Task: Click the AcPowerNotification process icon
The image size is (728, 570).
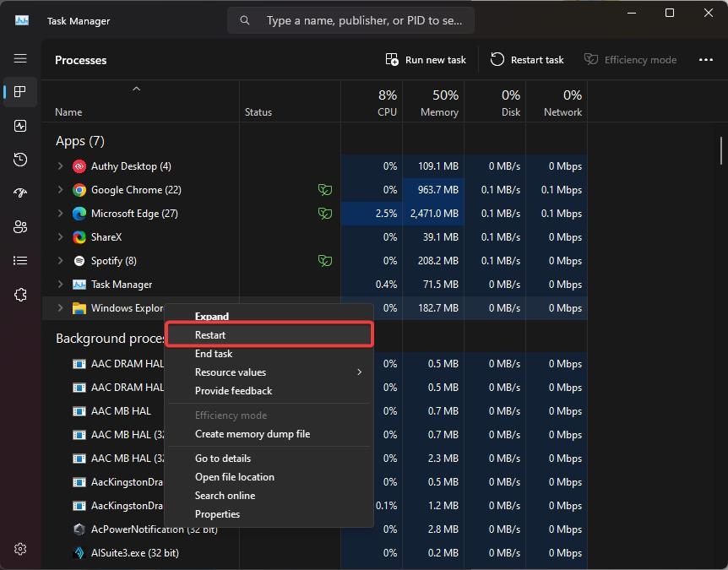Action: pos(79,529)
